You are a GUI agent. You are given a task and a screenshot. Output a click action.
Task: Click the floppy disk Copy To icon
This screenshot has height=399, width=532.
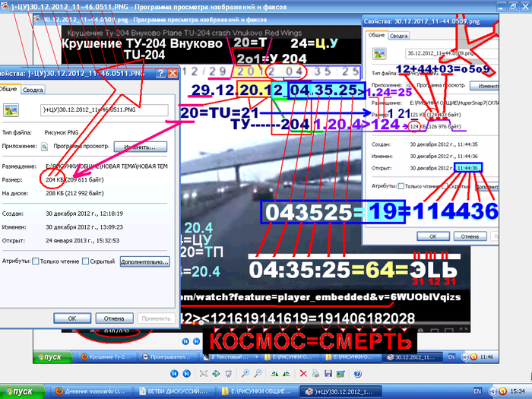pyautogui.click(x=328, y=374)
